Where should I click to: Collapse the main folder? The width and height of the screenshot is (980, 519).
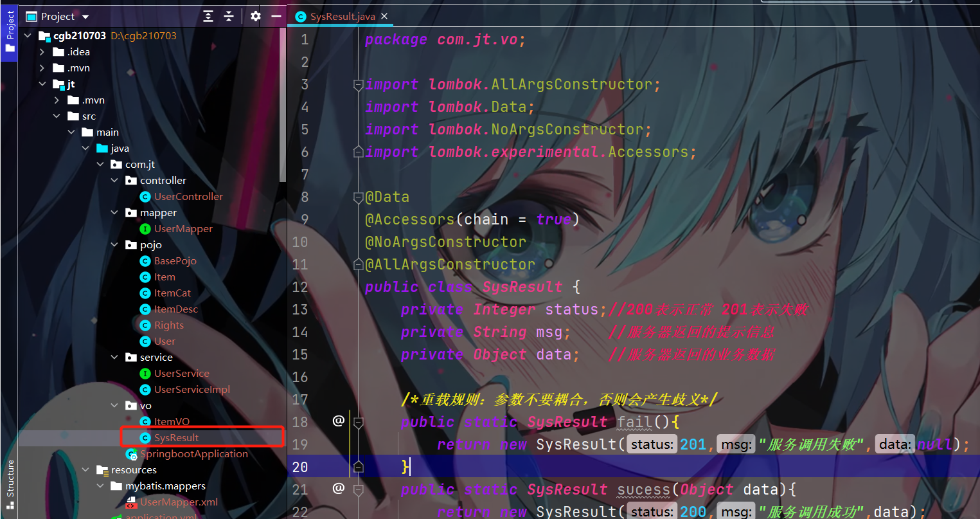point(71,132)
